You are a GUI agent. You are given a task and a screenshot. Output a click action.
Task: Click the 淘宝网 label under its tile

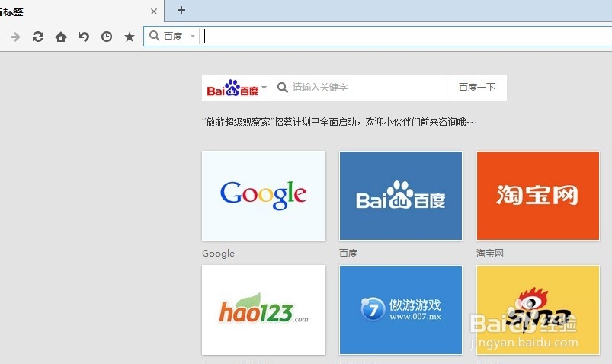pyautogui.click(x=489, y=254)
